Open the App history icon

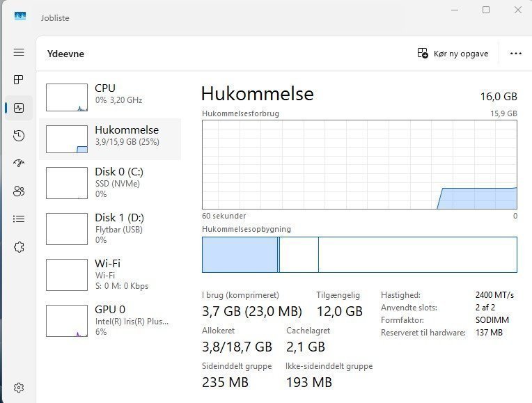pyautogui.click(x=19, y=136)
